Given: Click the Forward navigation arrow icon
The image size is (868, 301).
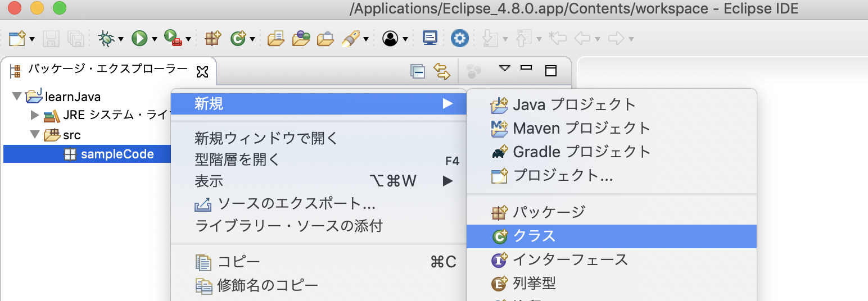Looking at the screenshot, I should [x=617, y=38].
